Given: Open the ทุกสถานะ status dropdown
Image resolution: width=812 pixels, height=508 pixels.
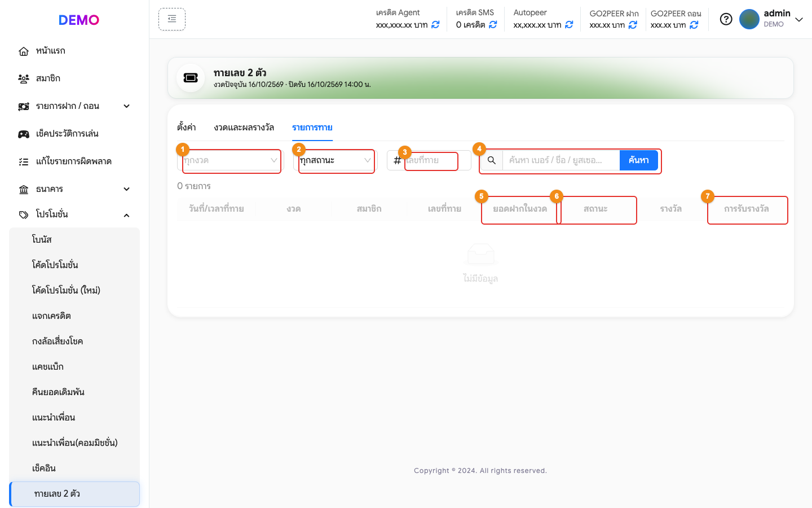Looking at the screenshot, I should 335,160.
